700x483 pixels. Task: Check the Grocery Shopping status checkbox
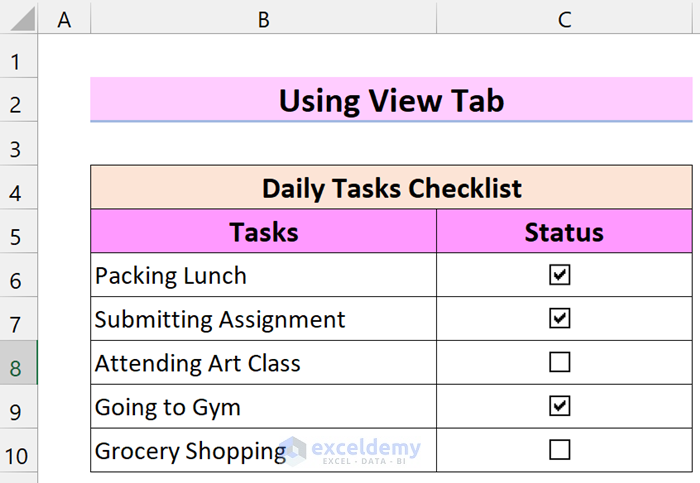(x=560, y=450)
